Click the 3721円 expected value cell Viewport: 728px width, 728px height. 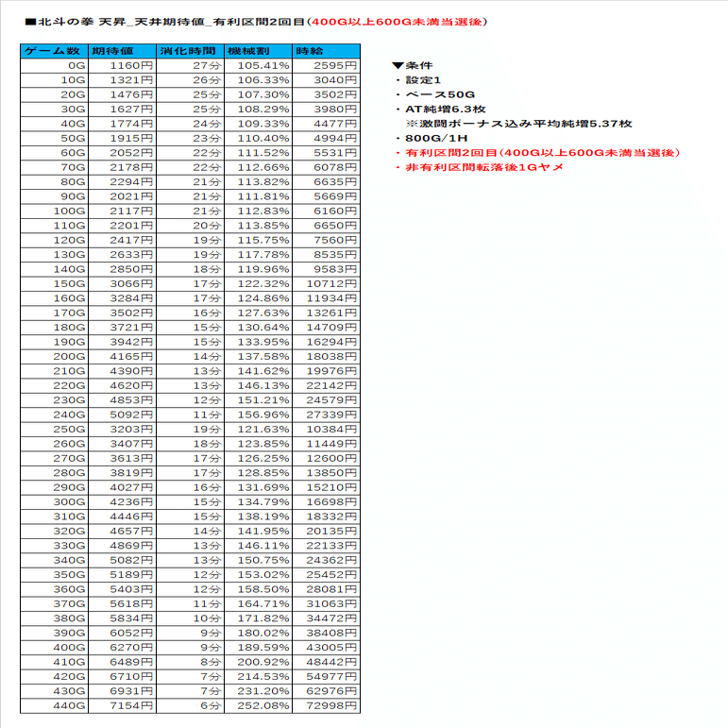[122, 328]
